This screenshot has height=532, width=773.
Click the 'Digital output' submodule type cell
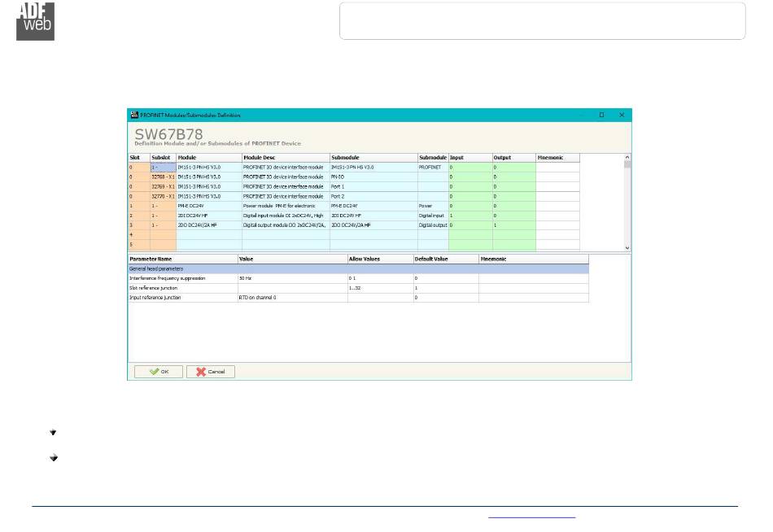click(x=433, y=225)
